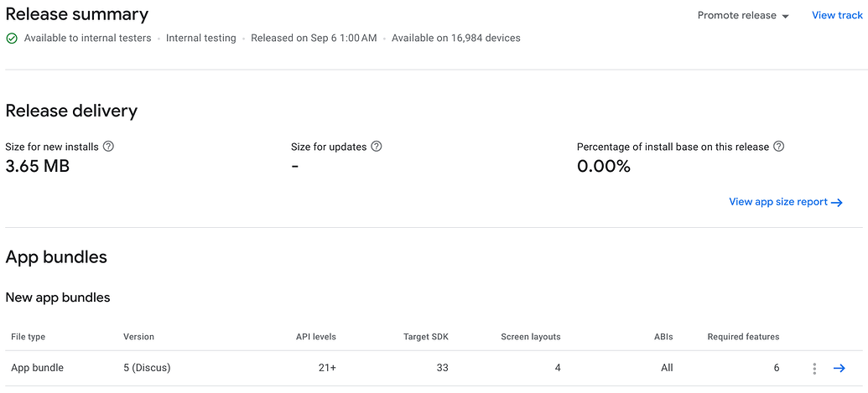Click the New app bundles subheading
Screen dimensions: 868x393
tap(58, 298)
